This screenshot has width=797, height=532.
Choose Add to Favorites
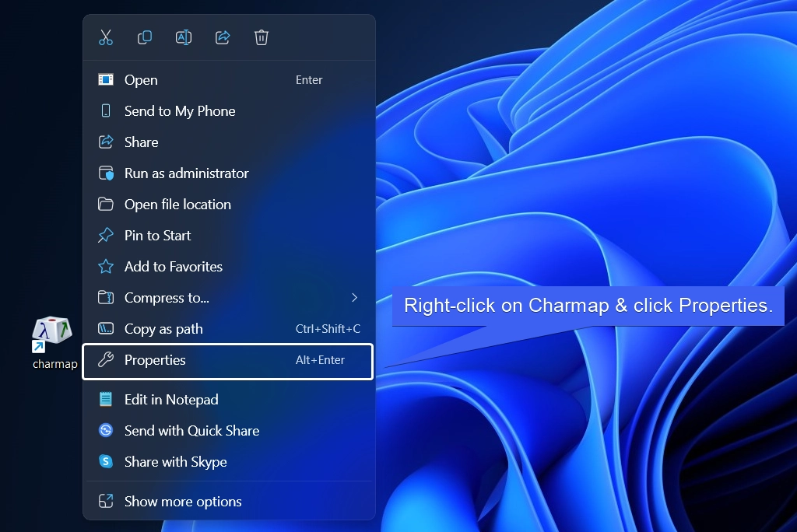[x=228, y=266]
